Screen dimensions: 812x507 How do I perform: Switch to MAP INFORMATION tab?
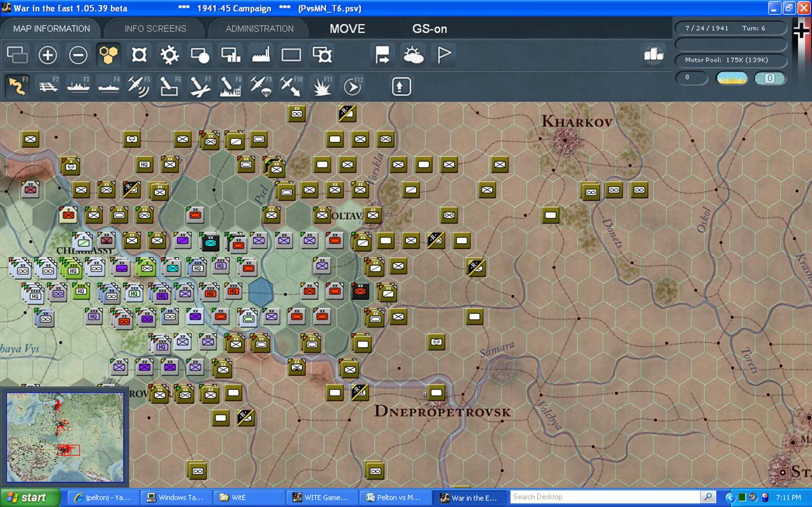(x=52, y=29)
